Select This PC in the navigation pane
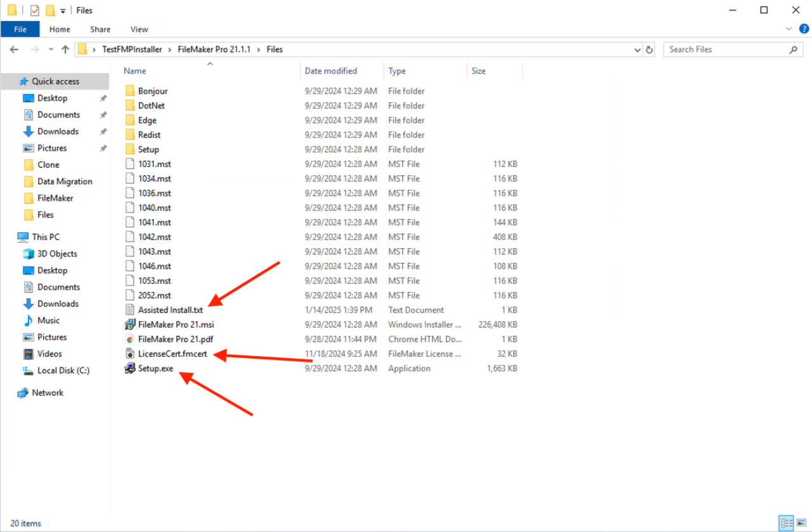Viewport: 812px width, 532px height. click(46, 237)
